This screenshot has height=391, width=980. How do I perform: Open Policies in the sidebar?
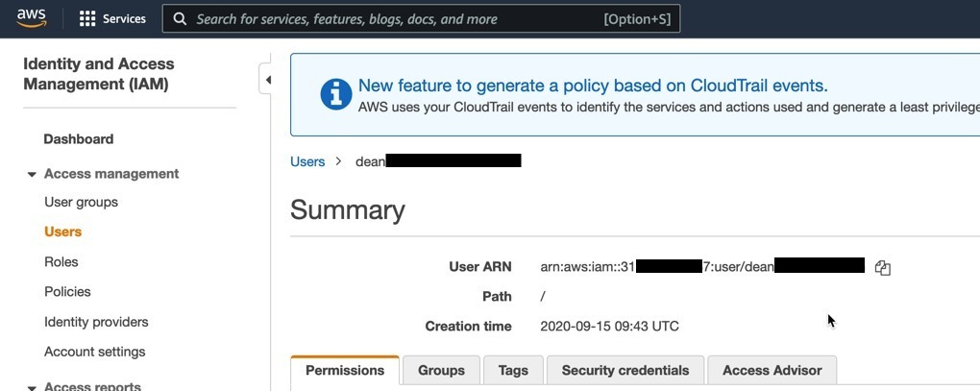[x=67, y=292]
